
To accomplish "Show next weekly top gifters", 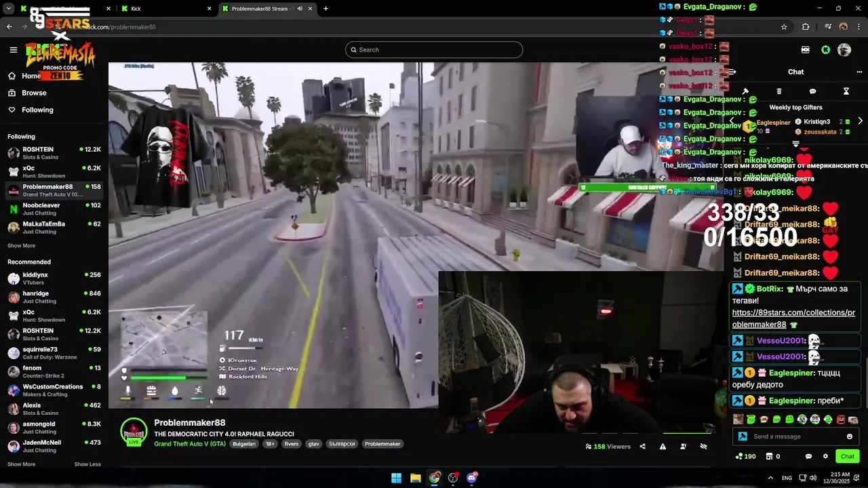I will click(x=860, y=121).
